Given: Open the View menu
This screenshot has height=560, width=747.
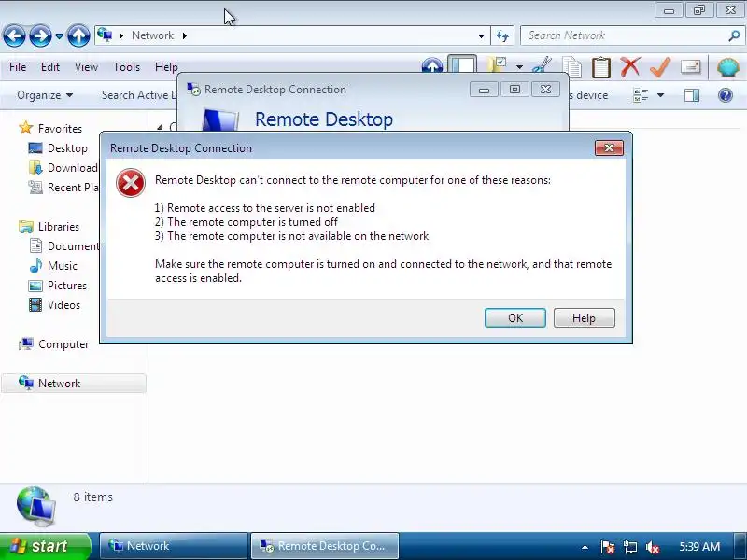Looking at the screenshot, I should pyautogui.click(x=86, y=66).
